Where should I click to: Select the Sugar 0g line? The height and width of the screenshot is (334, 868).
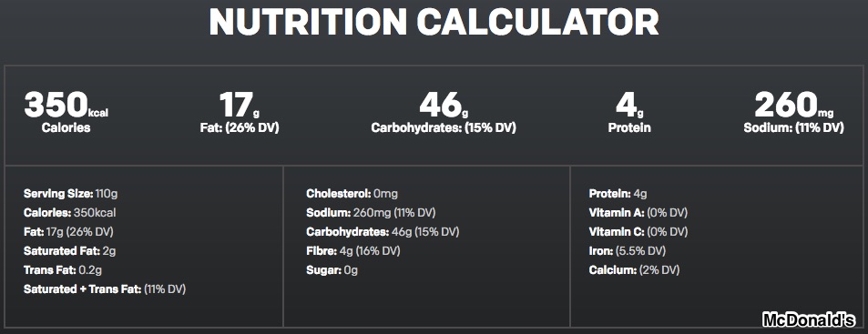click(332, 270)
